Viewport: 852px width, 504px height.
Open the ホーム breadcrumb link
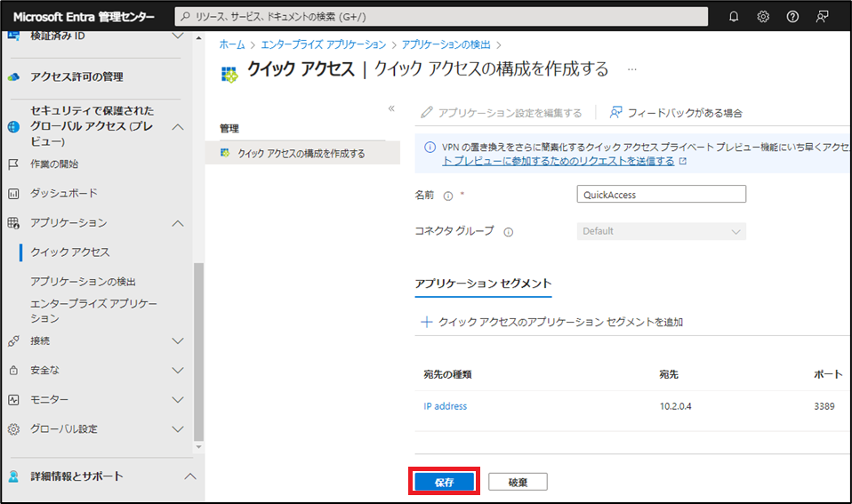pos(232,44)
